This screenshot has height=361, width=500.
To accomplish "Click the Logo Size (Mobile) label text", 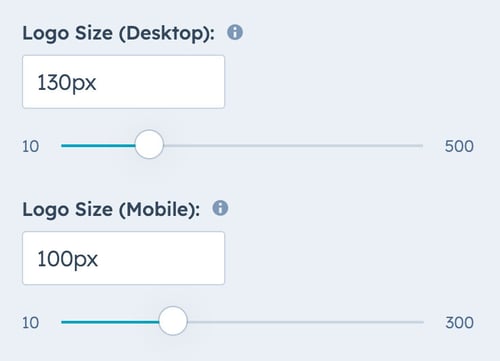I will tap(111, 210).
